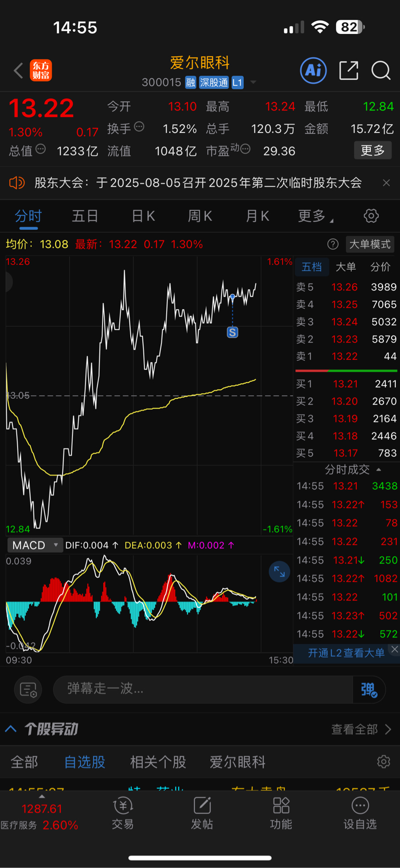
Task: Select the 大单 tab
Action: click(x=345, y=267)
